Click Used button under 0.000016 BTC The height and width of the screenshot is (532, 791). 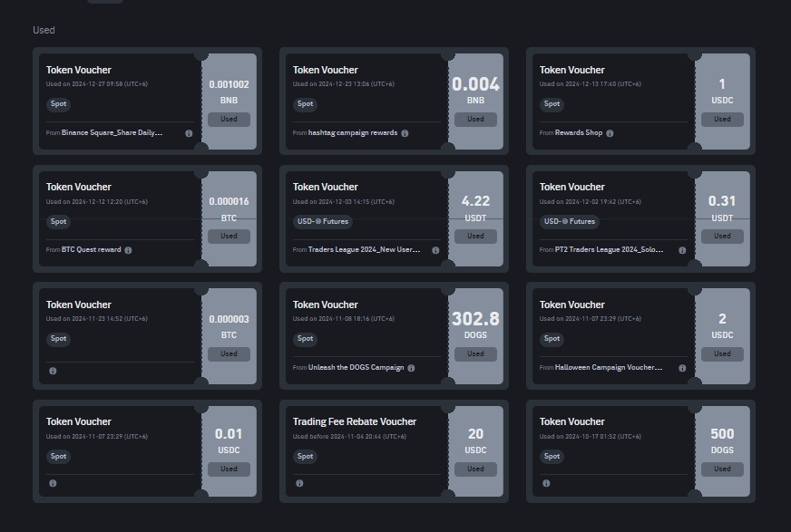tap(229, 237)
